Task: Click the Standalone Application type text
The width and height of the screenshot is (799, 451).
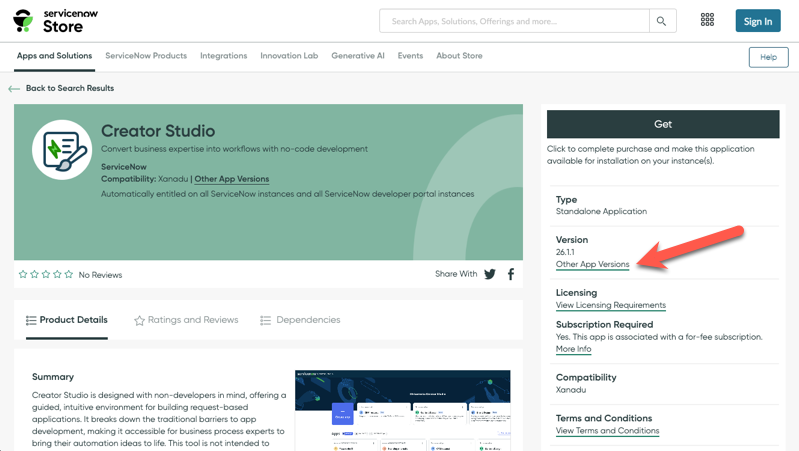Action: (x=601, y=211)
